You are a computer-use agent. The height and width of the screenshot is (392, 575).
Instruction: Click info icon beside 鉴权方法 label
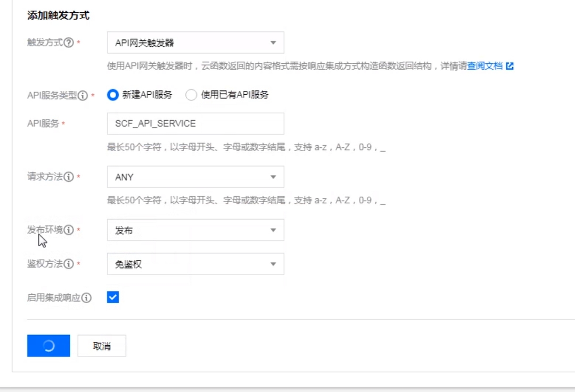[x=68, y=264]
